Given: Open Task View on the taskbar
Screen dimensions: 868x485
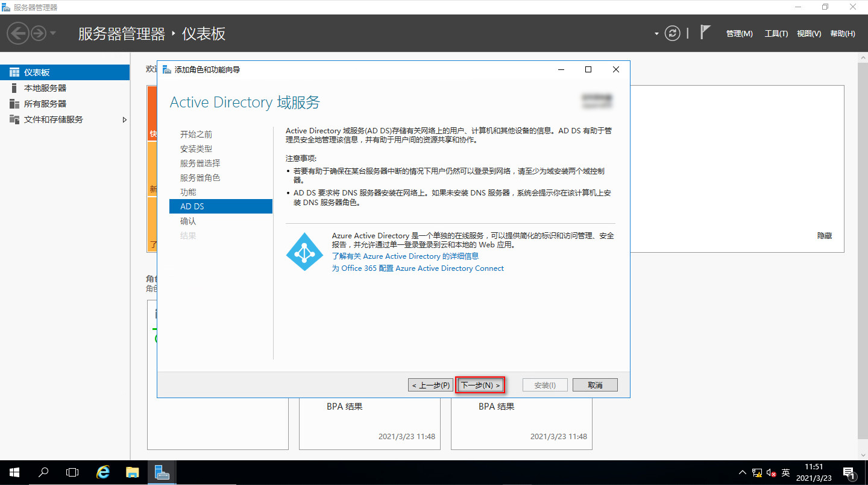Looking at the screenshot, I should tap(72, 472).
